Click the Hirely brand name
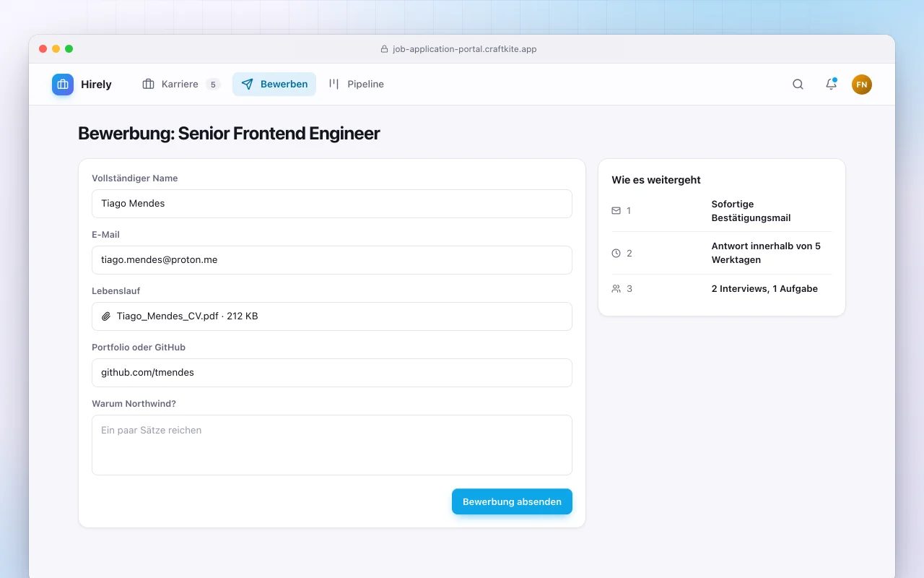924x578 pixels. coord(96,85)
